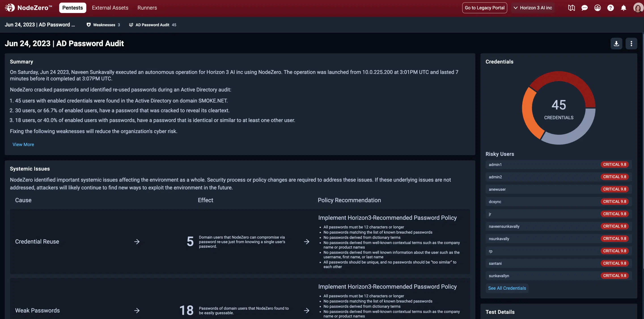Click the Systemic Issues heading
This screenshot has height=319, width=644.
click(30, 169)
